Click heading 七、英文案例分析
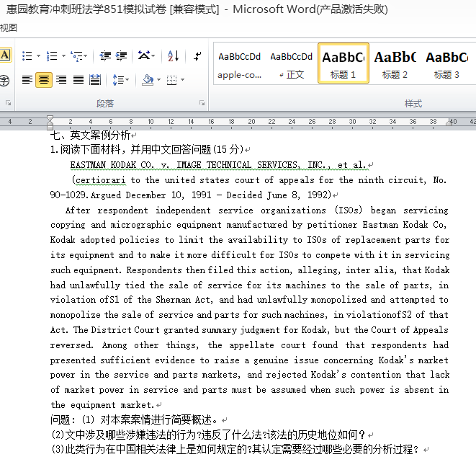Image resolution: width=476 pixels, height=462 pixels. tap(91, 135)
